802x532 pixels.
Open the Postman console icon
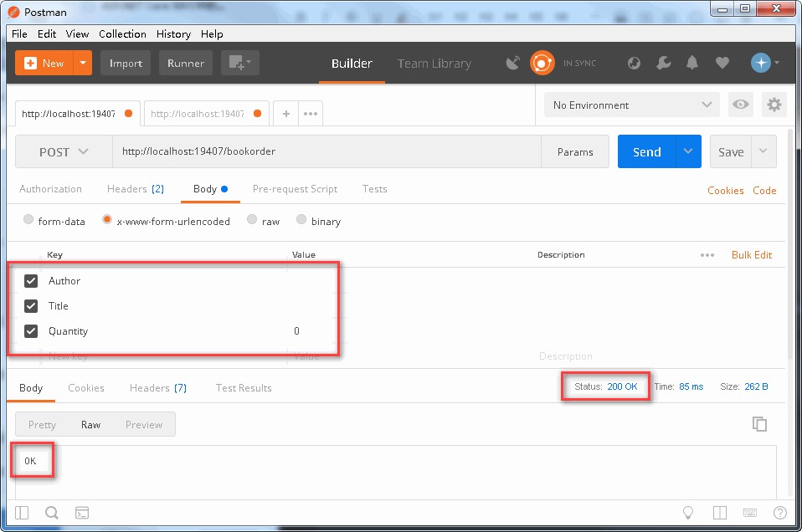pos(82,513)
